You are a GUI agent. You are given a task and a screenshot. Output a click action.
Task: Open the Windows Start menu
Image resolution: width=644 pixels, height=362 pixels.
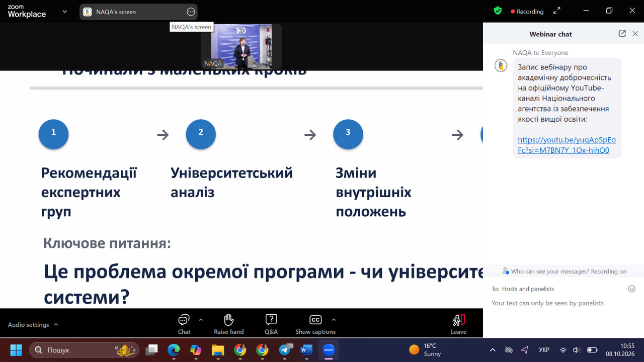click(x=16, y=350)
